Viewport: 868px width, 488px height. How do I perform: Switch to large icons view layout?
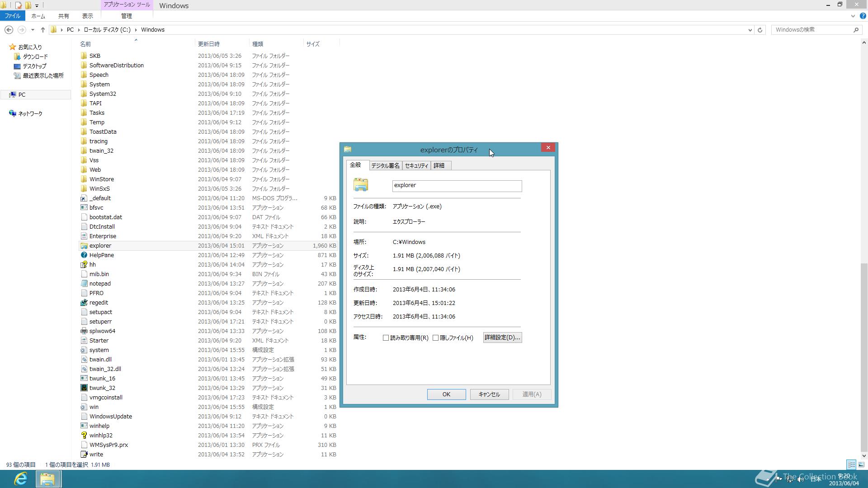(861, 465)
